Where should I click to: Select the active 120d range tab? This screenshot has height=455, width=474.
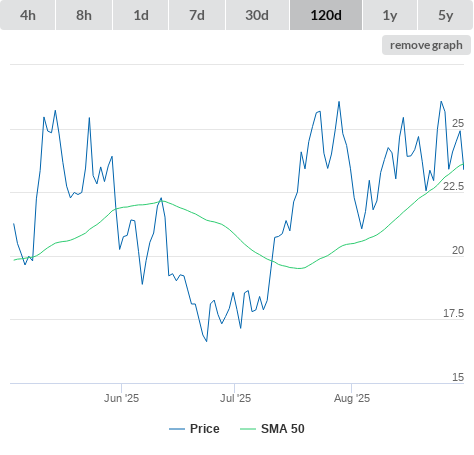tap(326, 15)
